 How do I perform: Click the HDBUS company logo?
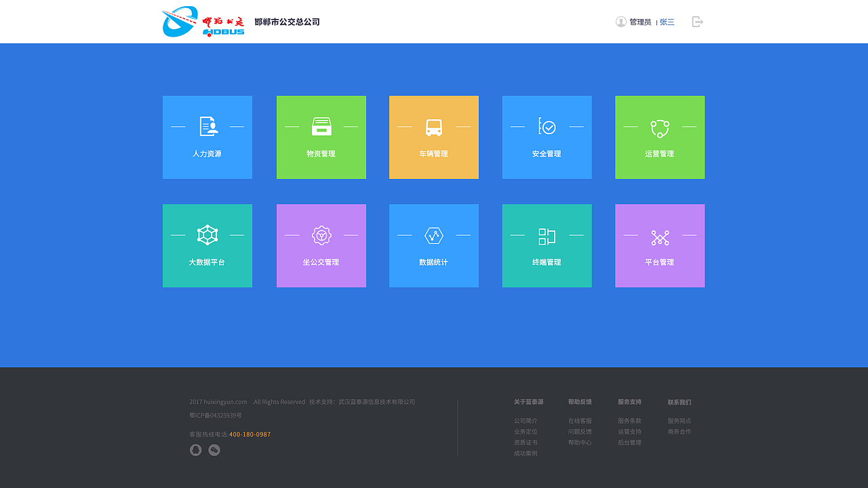pyautogui.click(x=202, y=21)
